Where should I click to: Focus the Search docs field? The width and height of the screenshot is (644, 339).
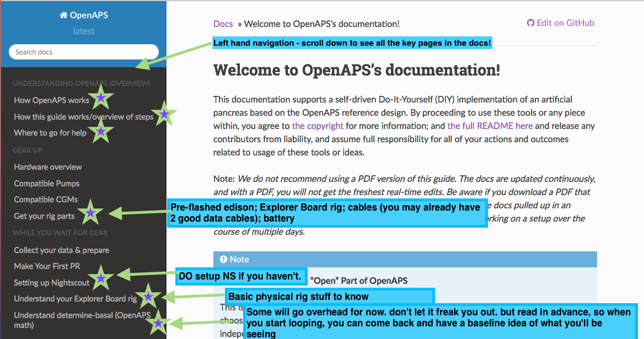(x=84, y=52)
